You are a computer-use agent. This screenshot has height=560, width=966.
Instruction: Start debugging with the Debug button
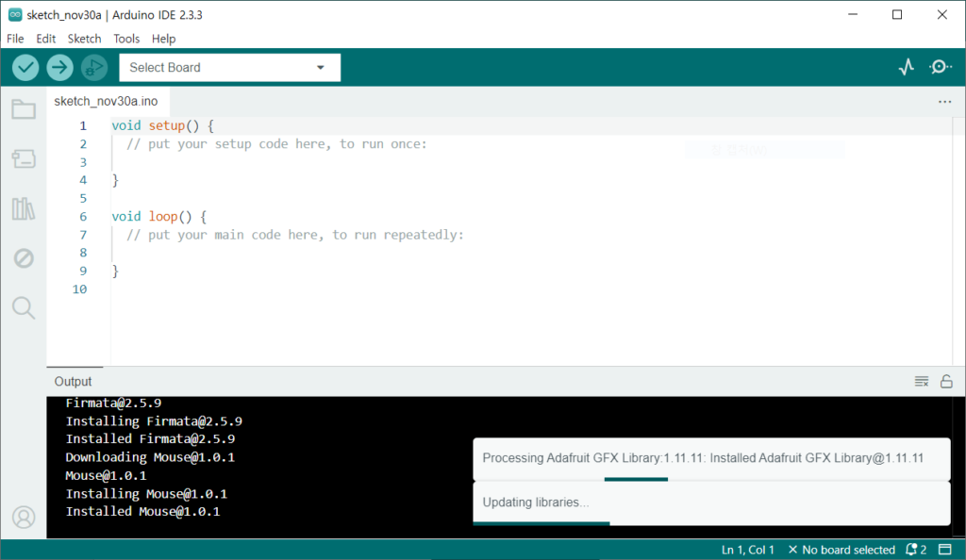tap(94, 68)
